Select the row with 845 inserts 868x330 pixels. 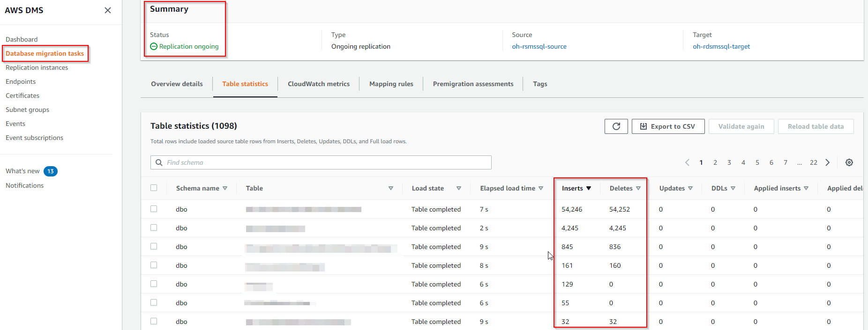point(154,246)
